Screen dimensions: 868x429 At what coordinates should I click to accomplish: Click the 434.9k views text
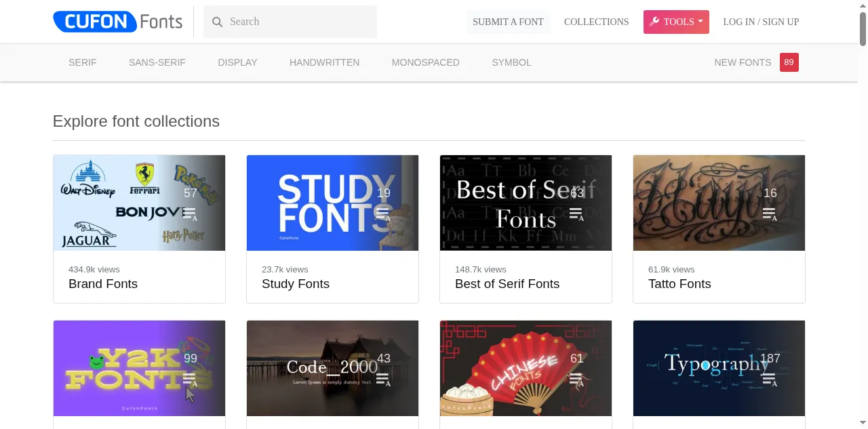pyautogui.click(x=94, y=269)
